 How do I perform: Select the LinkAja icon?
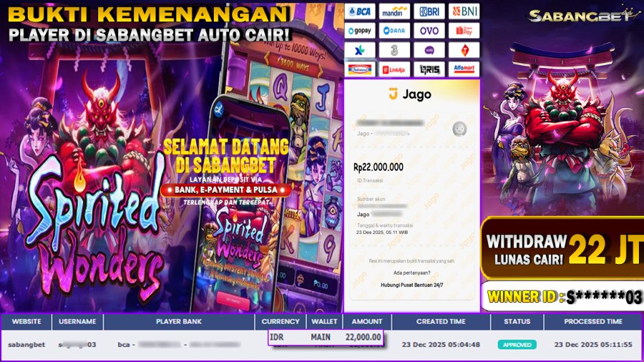394,69
